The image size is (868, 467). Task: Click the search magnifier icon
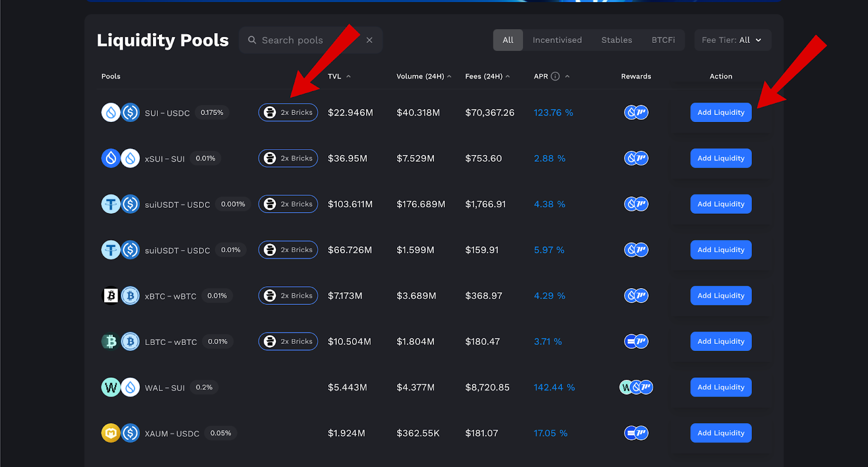coord(252,40)
